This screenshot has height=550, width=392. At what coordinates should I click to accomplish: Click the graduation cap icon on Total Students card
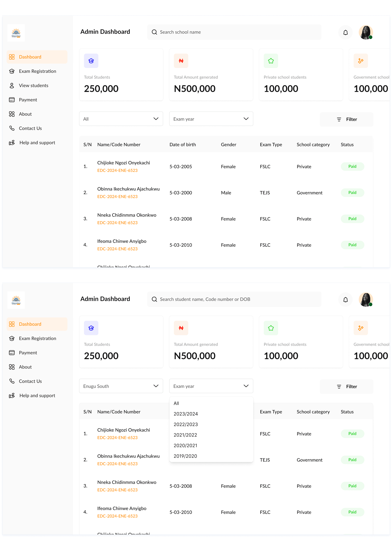(91, 61)
